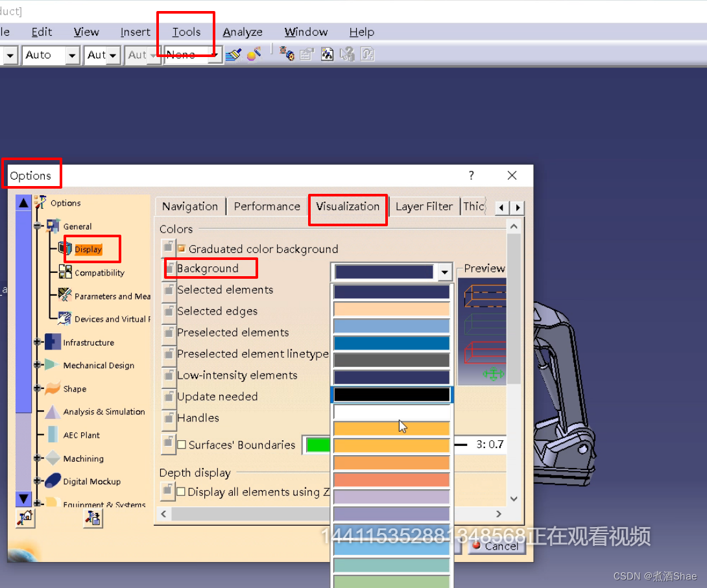Collapse the General tree node
This screenshot has width=707, height=588.
pyautogui.click(x=38, y=226)
